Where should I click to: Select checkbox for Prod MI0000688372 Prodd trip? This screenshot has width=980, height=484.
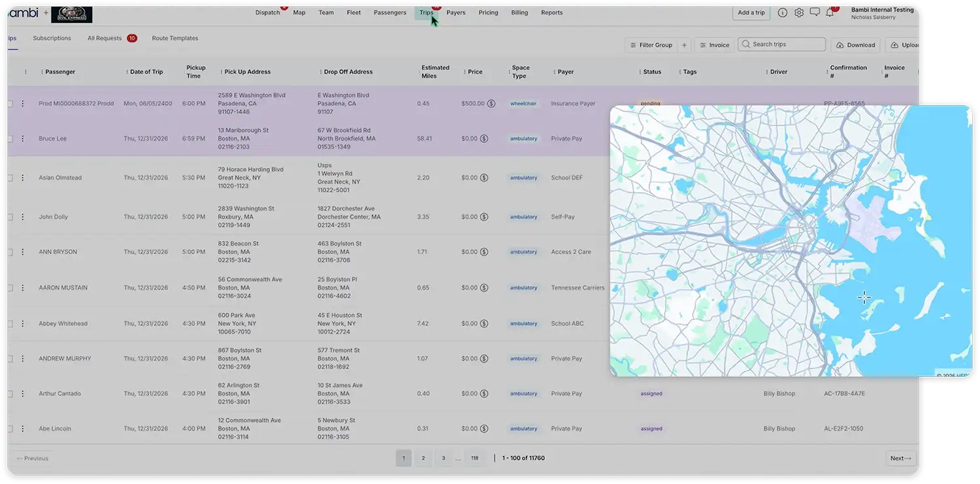pyautogui.click(x=10, y=103)
